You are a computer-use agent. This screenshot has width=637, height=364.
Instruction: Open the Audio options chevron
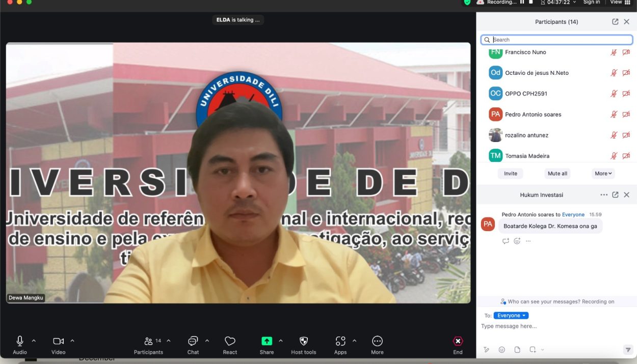click(x=34, y=341)
